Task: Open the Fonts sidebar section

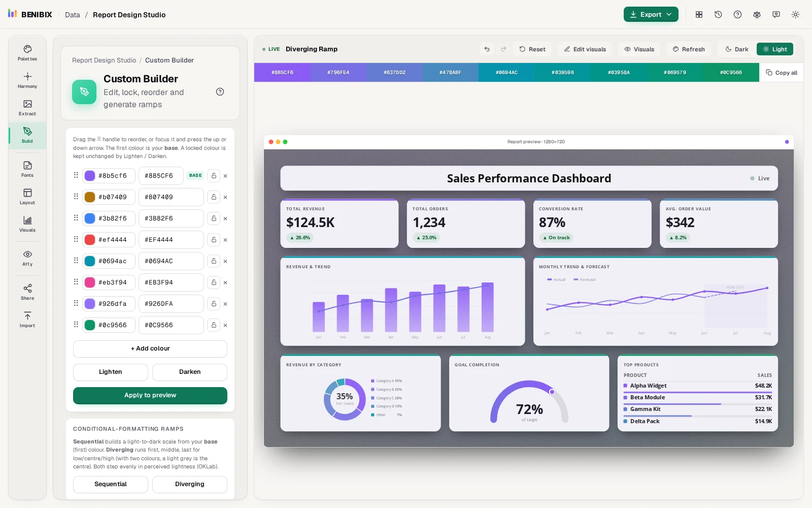Action: 27,169
